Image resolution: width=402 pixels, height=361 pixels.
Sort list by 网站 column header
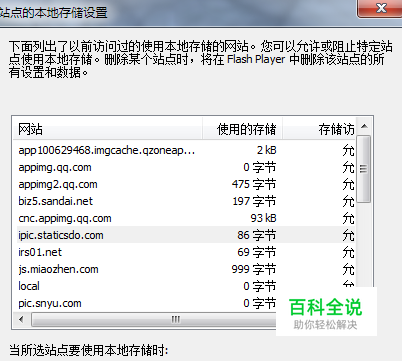[x=108, y=129]
